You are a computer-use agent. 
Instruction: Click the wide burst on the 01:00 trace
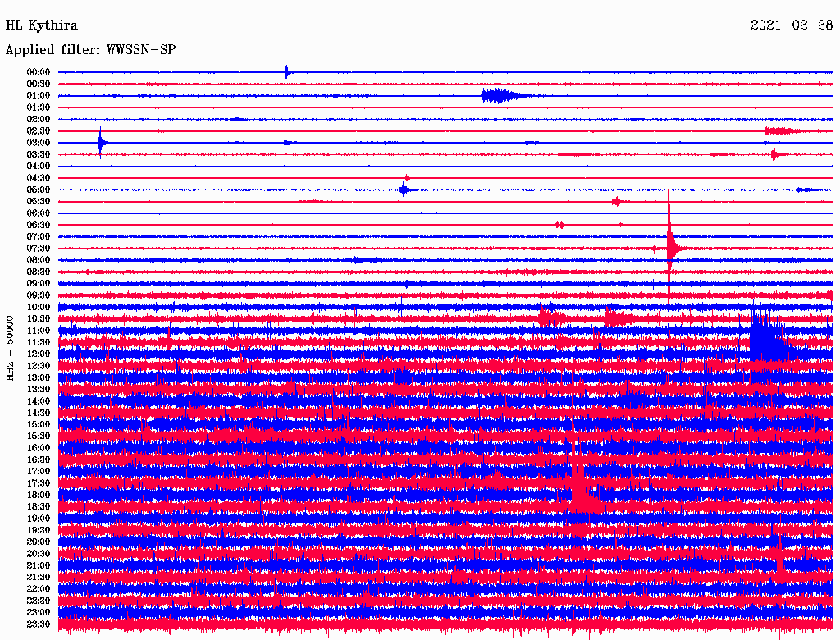tap(504, 96)
